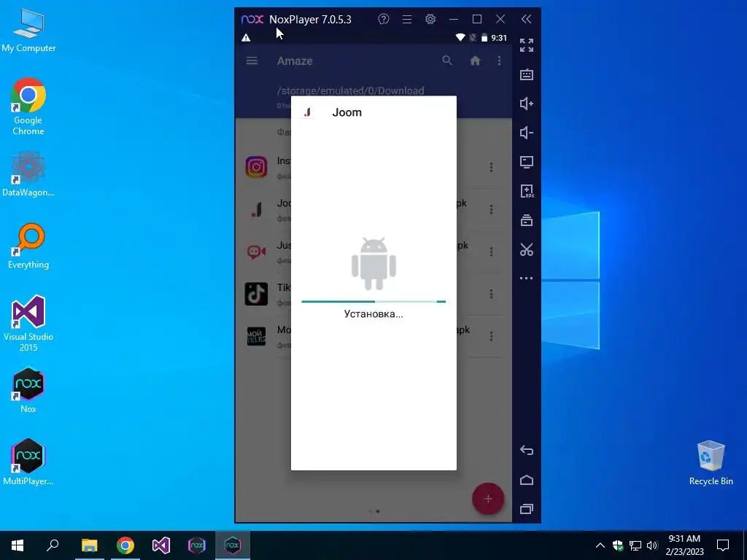Install APK via Nox sidebar APK icon
The height and width of the screenshot is (560, 747).
[527, 192]
